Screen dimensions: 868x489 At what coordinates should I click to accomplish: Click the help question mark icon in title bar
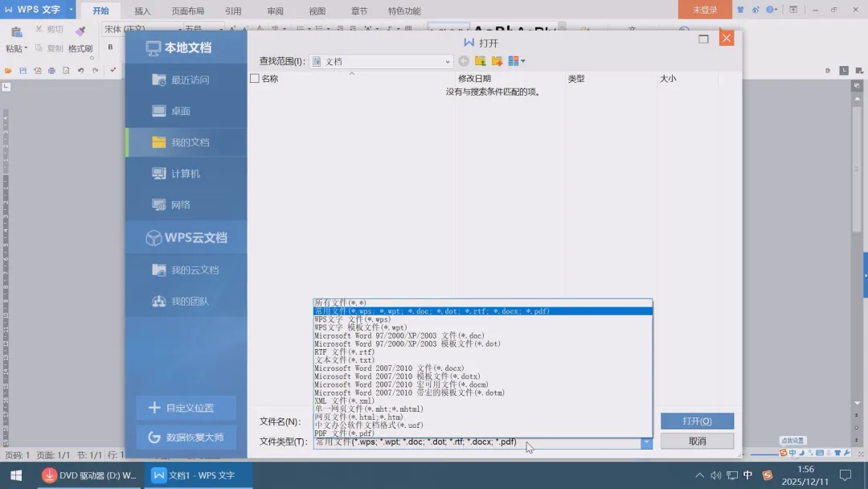[770, 10]
